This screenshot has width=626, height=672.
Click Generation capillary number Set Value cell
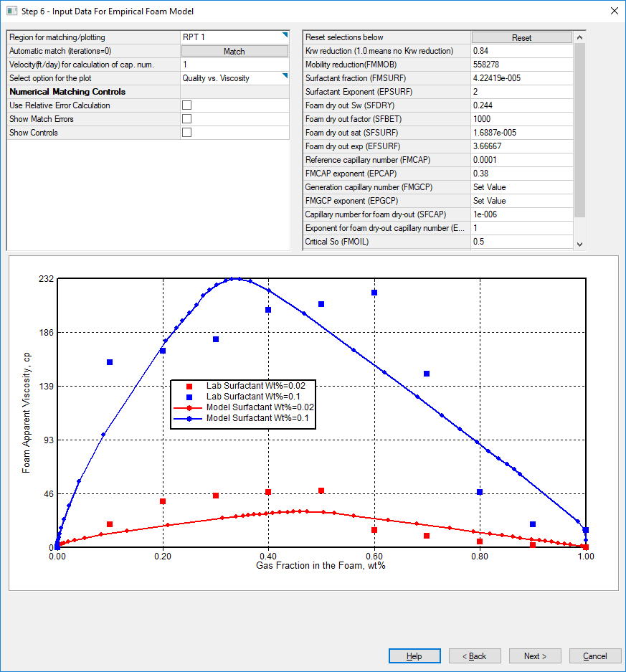[521, 187]
